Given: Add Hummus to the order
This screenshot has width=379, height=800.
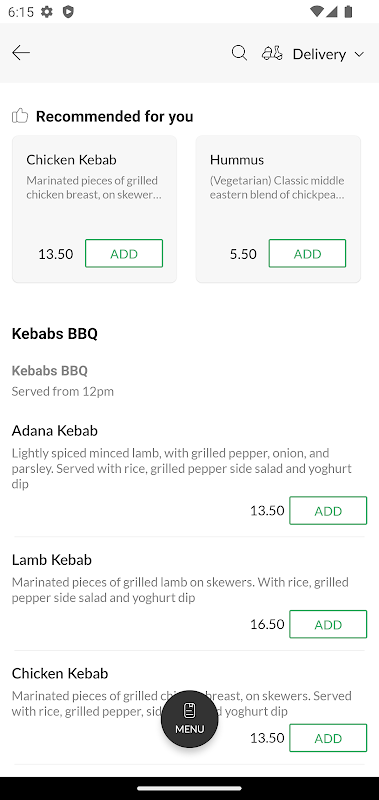Looking at the screenshot, I should 308,254.
